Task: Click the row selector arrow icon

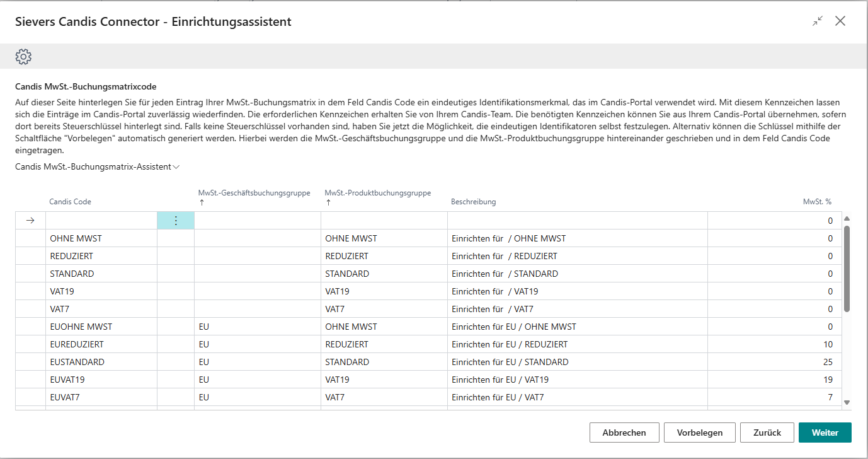Action: coord(30,221)
